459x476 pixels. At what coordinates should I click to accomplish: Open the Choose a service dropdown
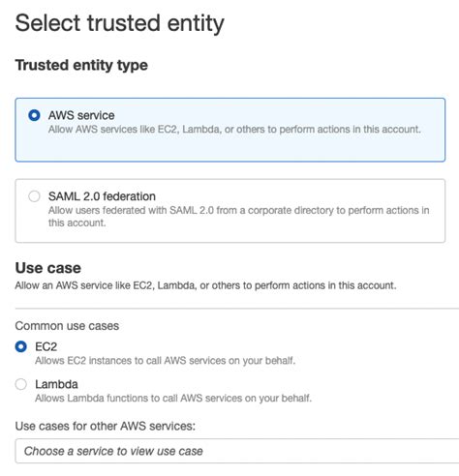tap(237, 451)
